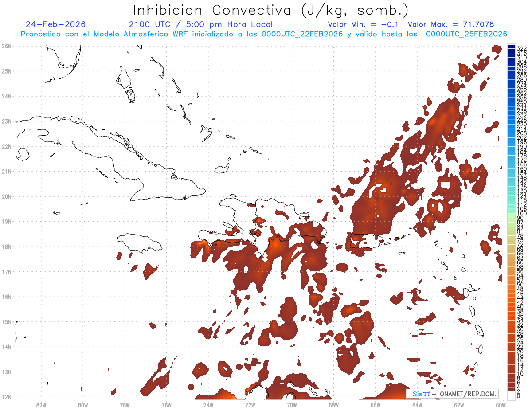Viewport: 532px width, 411px height.
Task: Click the "15N" latitude axis label
Action: coord(6,321)
